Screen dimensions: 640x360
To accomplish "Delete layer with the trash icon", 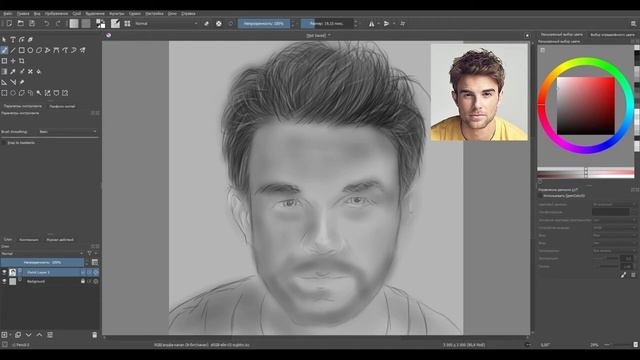I will (x=95, y=335).
